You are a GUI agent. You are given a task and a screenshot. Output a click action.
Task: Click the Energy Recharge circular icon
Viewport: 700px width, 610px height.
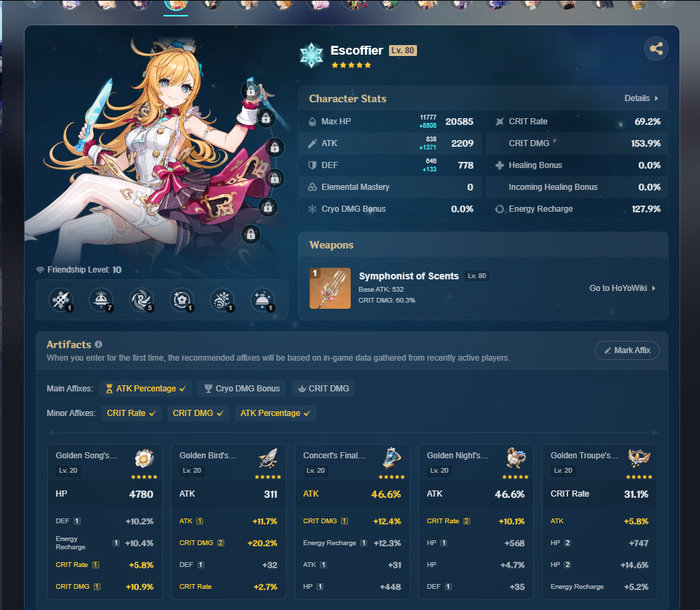click(x=500, y=209)
